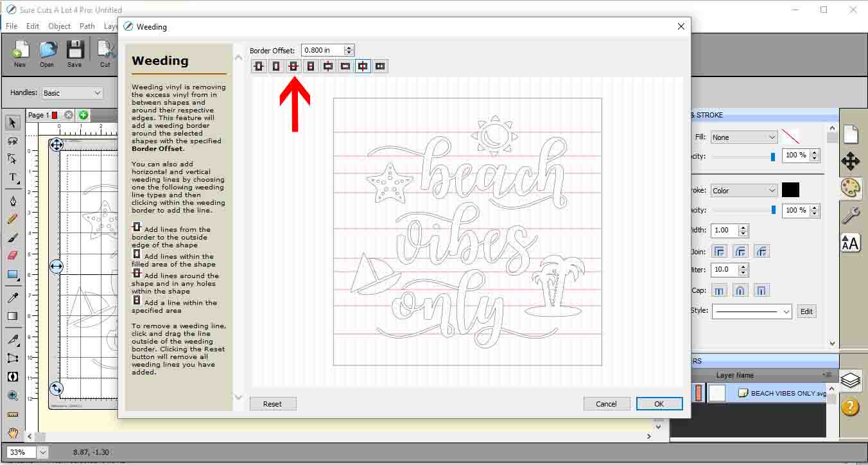Open the Path menu
Viewport: 868px width, 465px height.
click(x=87, y=26)
